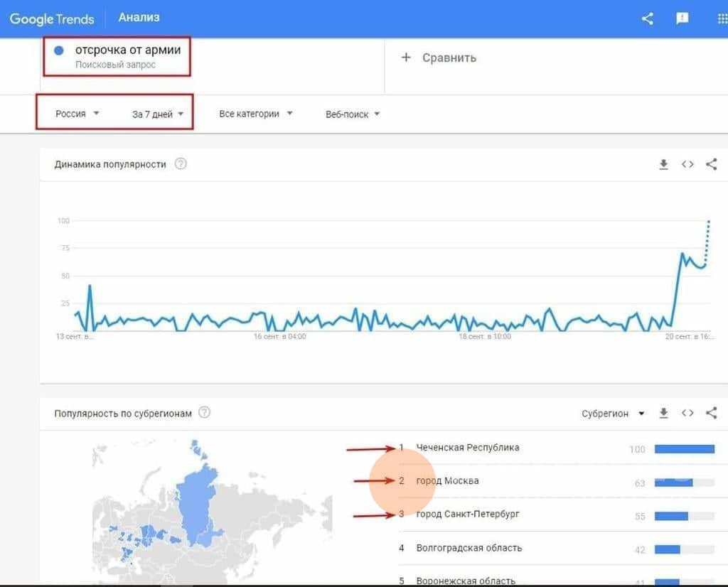Select the отсрочка от армии search term box
The width and height of the screenshot is (728, 587).
coord(117,57)
